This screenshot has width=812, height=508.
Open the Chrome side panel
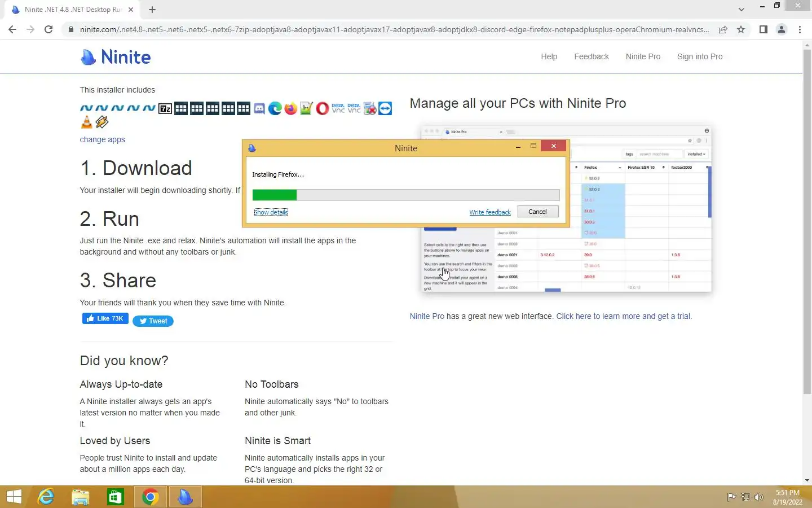[x=763, y=29]
